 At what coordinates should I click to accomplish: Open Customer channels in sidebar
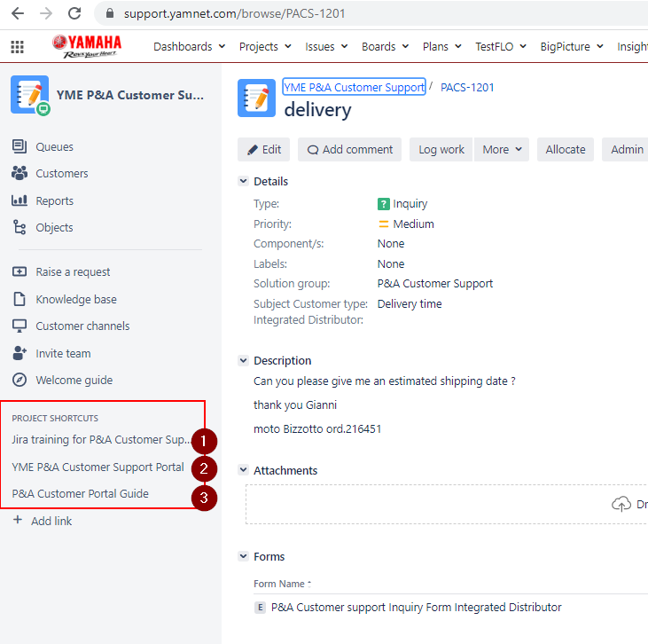tap(82, 326)
